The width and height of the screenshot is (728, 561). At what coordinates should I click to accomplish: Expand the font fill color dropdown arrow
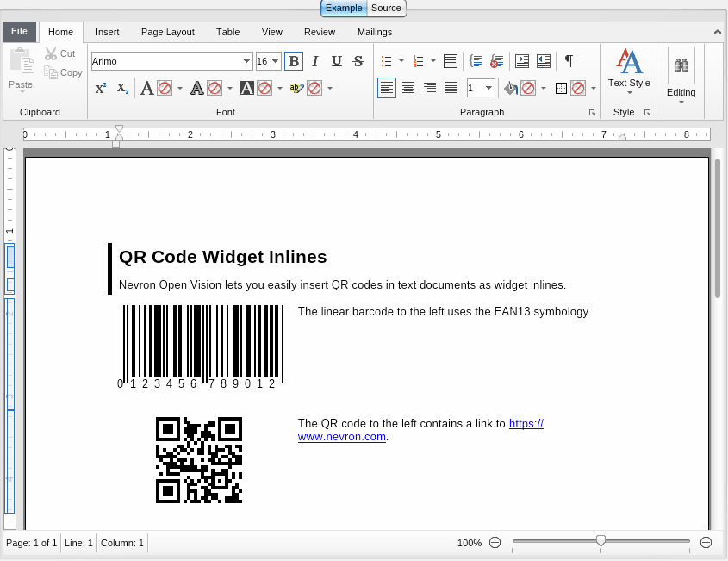(x=180, y=88)
